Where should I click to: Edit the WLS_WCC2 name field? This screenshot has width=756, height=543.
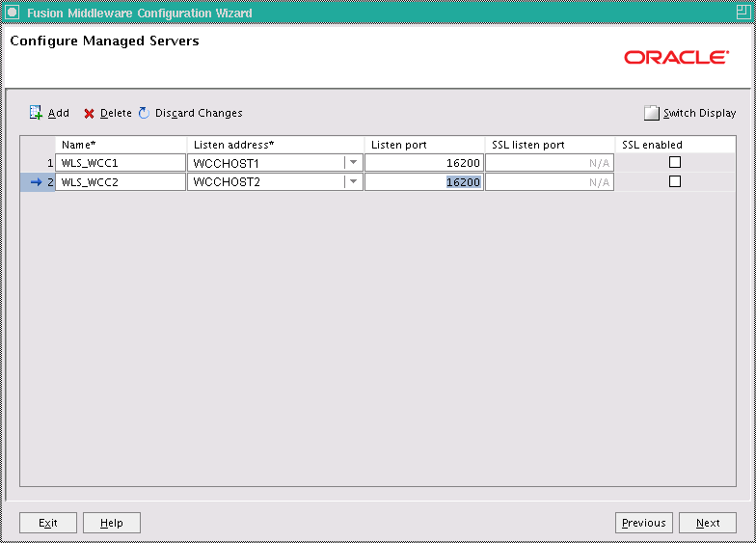coord(121,181)
